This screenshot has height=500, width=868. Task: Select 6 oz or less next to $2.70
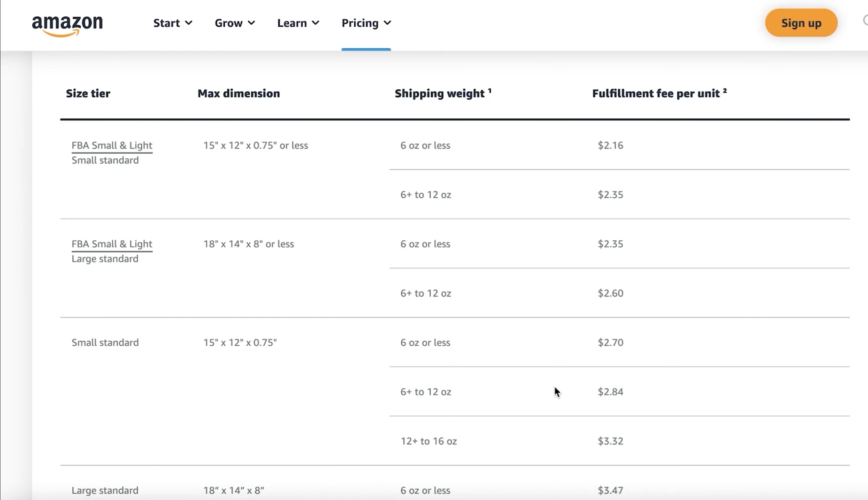click(425, 343)
